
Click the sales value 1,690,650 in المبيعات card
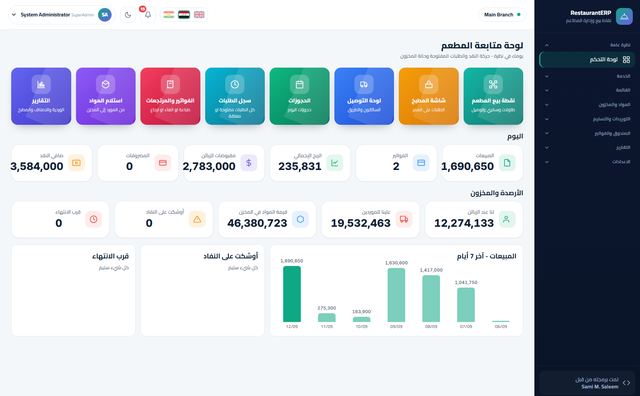(x=467, y=167)
